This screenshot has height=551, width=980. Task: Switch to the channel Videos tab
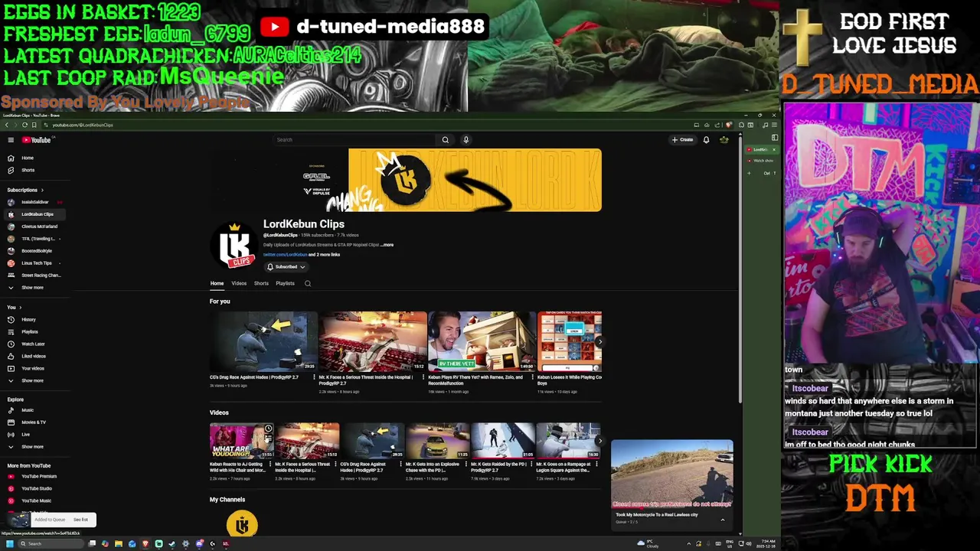239,283
